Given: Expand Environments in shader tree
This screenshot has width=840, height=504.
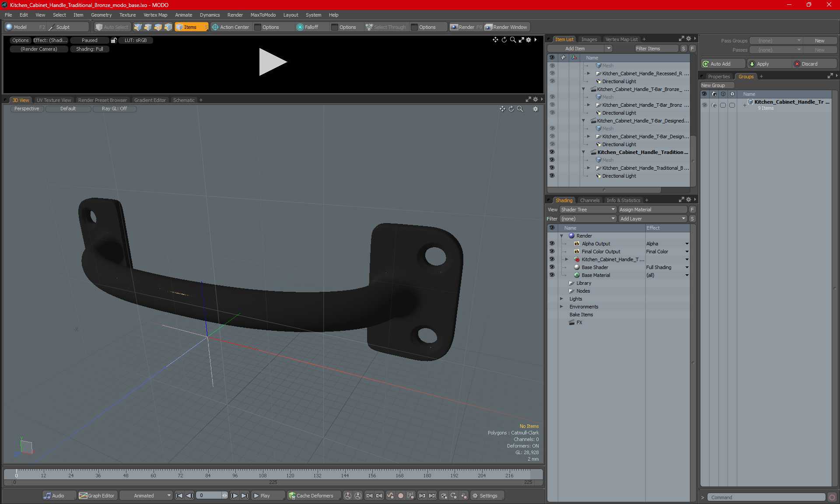Looking at the screenshot, I should [561, 307].
